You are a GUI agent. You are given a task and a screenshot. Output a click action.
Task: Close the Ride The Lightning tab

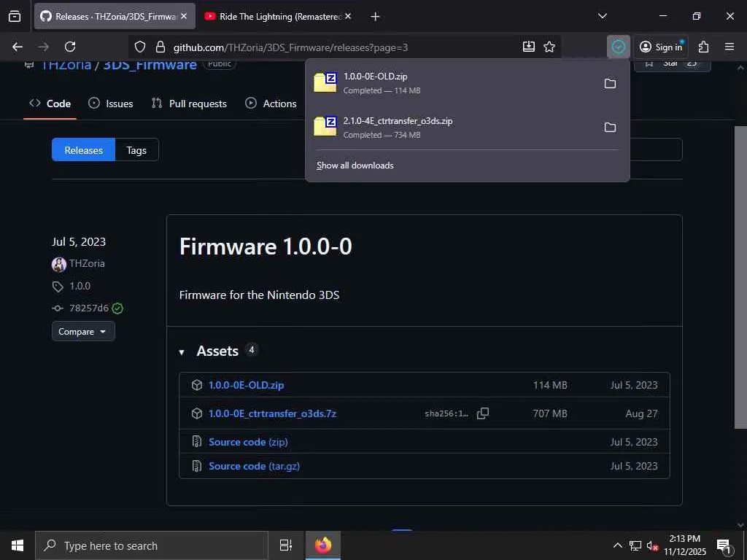pos(348,16)
